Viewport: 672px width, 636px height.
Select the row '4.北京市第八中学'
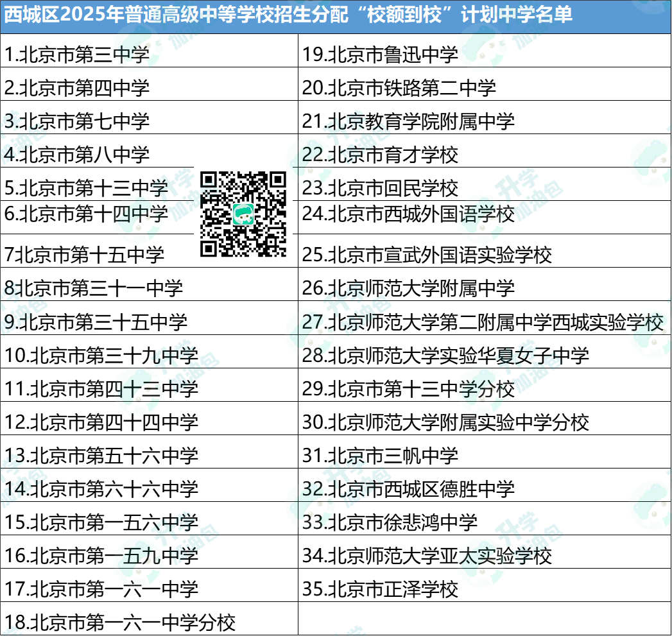149,151
